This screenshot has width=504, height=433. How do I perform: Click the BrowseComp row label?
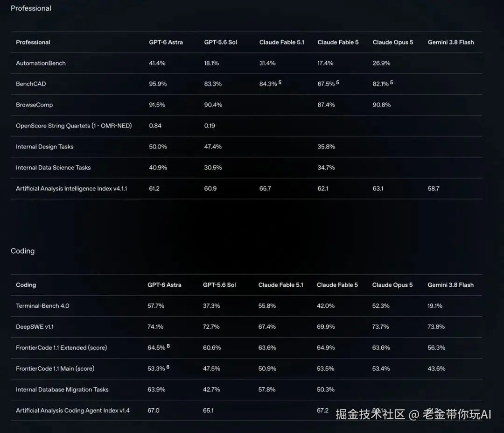pos(35,105)
